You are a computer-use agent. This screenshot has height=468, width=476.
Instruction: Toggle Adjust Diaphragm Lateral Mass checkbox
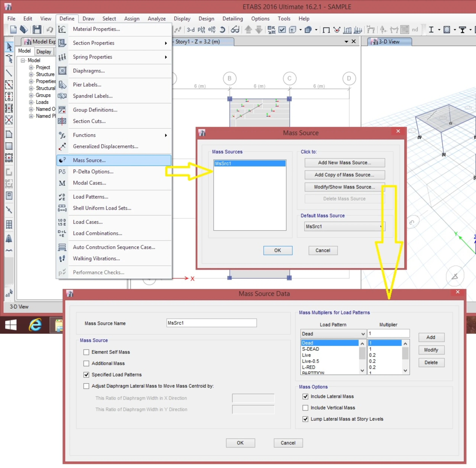click(86, 386)
